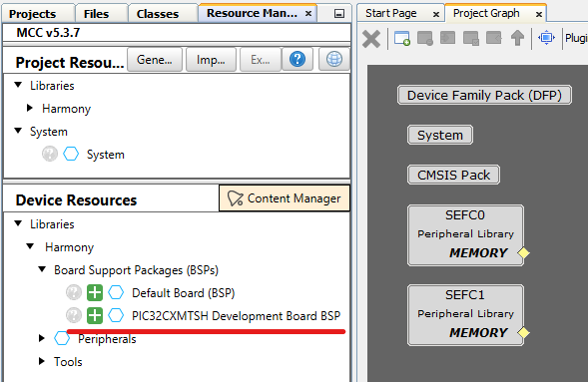Click yellow diamond connector on SEFC1 block
The width and height of the screenshot is (588, 382).
tap(523, 332)
